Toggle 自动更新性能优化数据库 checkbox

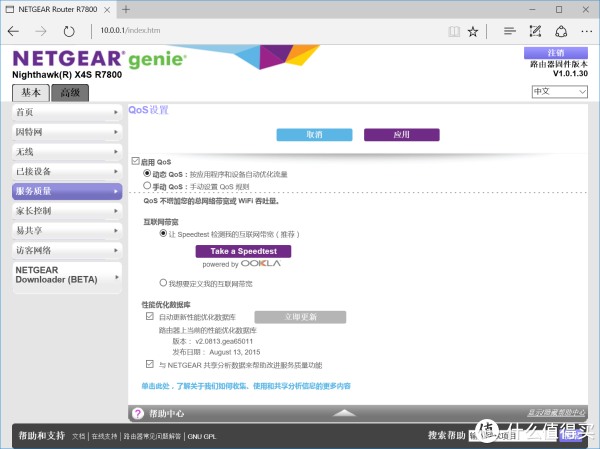[149, 316]
